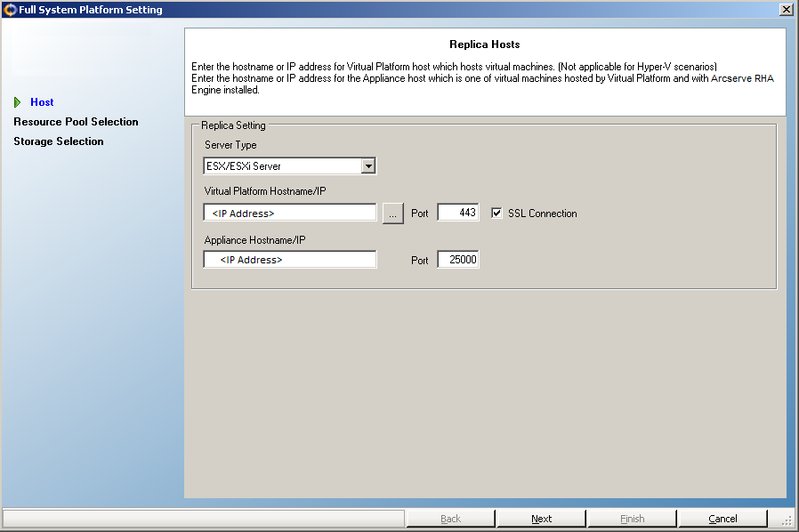Close the Full System Platform Setting window
Image resolution: width=799 pixels, height=532 pixels.
point(787,10)
